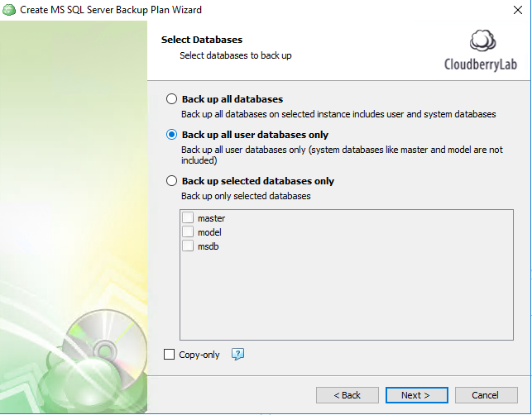Image resolution: width=532 pixels, height=415 pixels.
Task: Cancel the backup plan wizard
Action: [x=486, y=395]
